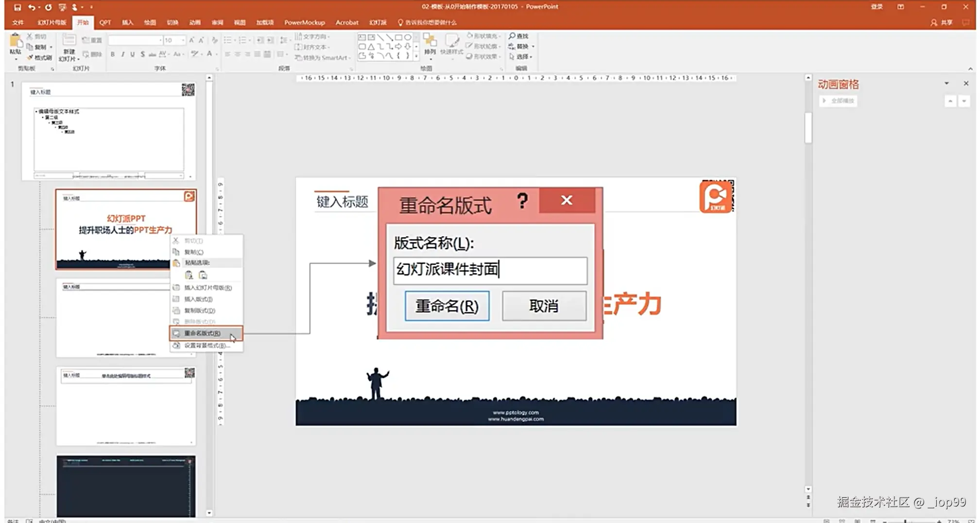Click the Format Painter icon in ribbon
The image size is (980, 523).
point(30,57)
